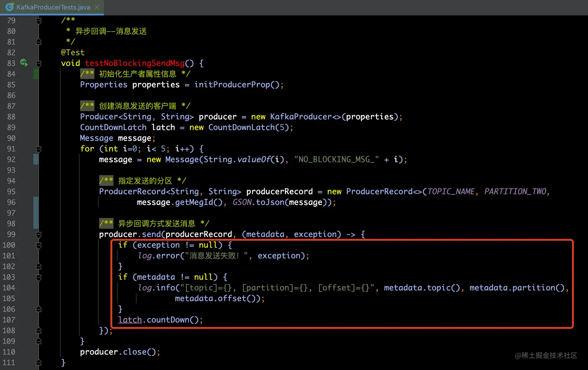Collapse the for loop fold at line 91
This screenshot has width=588, height=370.
tap(38, 149)
